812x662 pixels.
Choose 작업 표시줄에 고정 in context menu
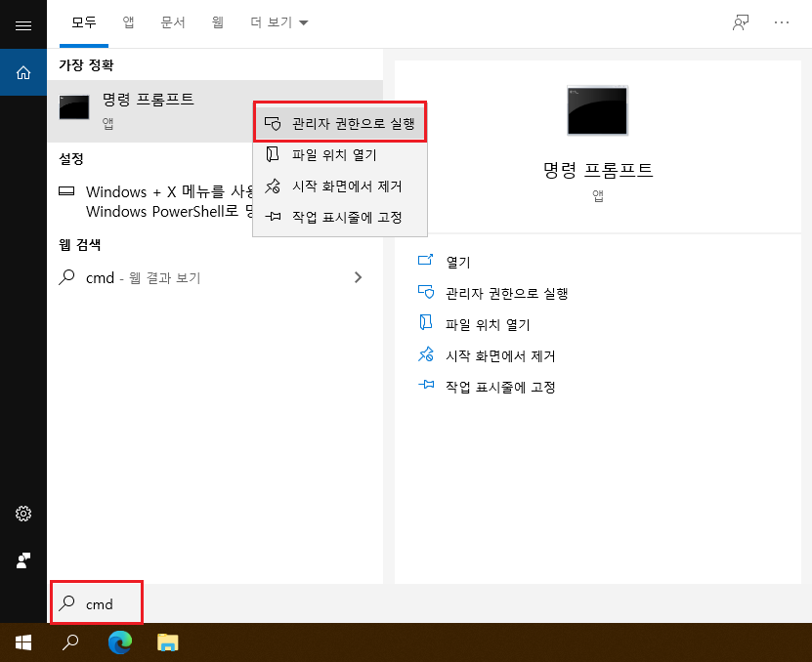pos(340,217)
